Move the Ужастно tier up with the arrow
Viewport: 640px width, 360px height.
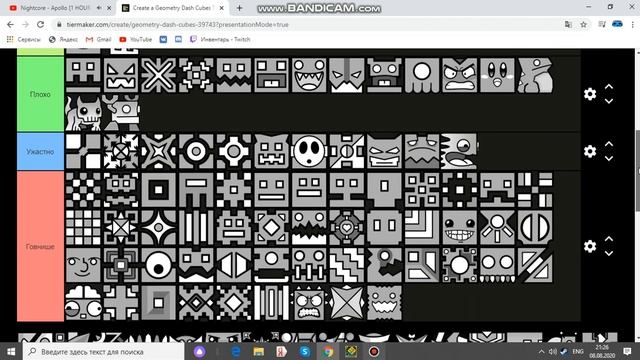(x=609, y=144)
